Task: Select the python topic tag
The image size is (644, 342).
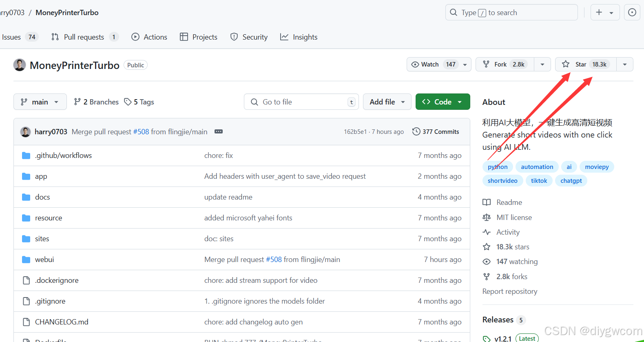Action: [498, 167]
